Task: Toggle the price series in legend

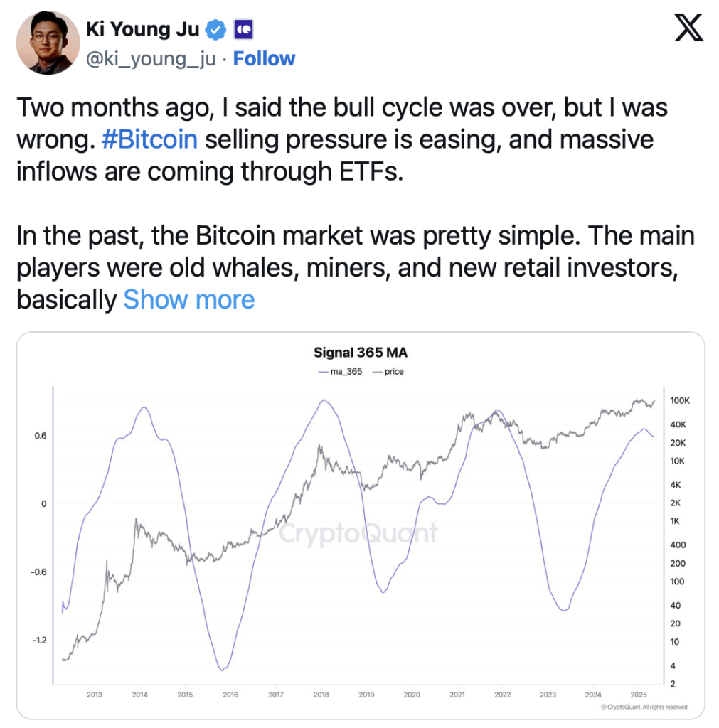Action: (388, 371)
